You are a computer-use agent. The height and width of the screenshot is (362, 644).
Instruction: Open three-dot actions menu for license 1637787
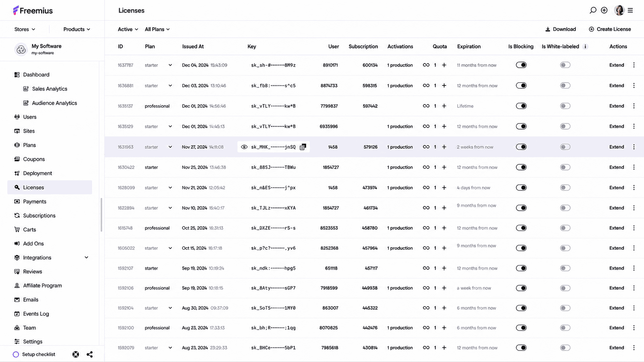(634, 65)
